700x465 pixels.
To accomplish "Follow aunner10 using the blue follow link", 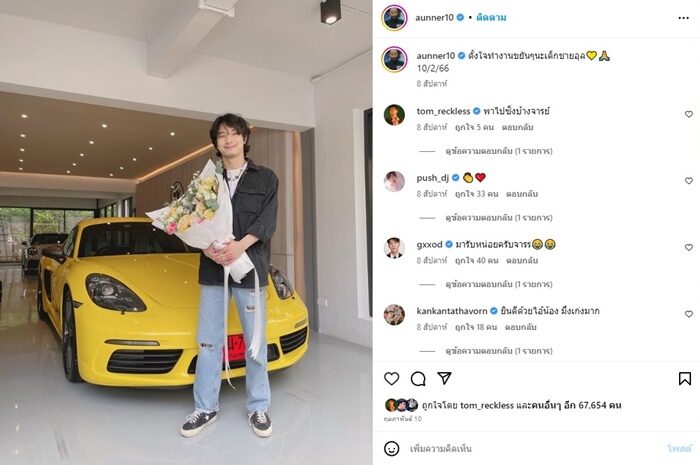I will tap(491, 18).
